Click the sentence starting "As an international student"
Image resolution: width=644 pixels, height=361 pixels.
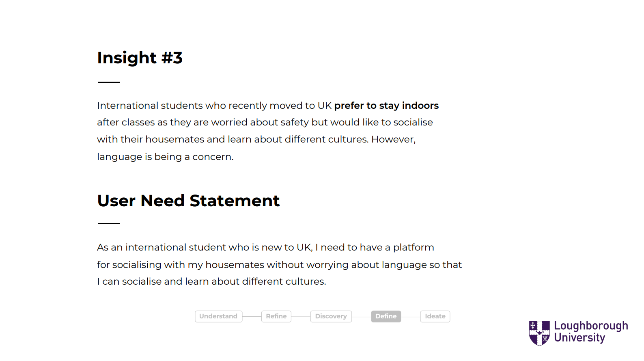265,247
